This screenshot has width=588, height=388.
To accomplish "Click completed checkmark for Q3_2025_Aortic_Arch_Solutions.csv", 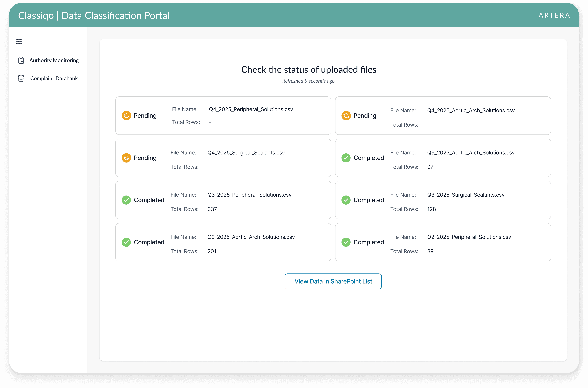I will 346,158.
